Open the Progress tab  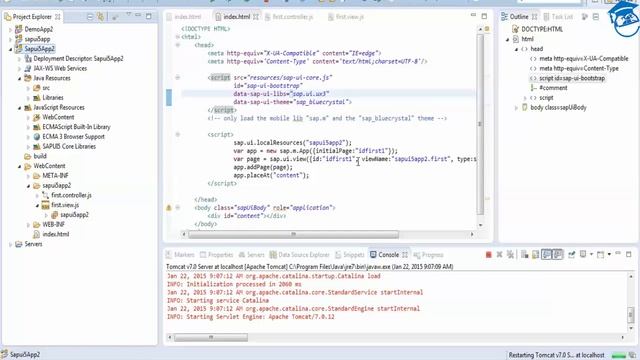click(x=429, y=255)
